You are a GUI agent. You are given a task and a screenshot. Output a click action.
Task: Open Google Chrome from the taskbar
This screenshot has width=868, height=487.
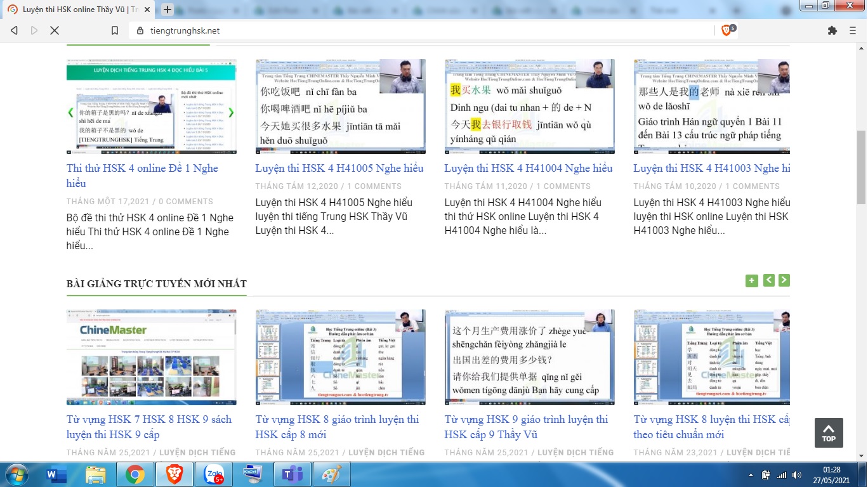pos(135,474)
